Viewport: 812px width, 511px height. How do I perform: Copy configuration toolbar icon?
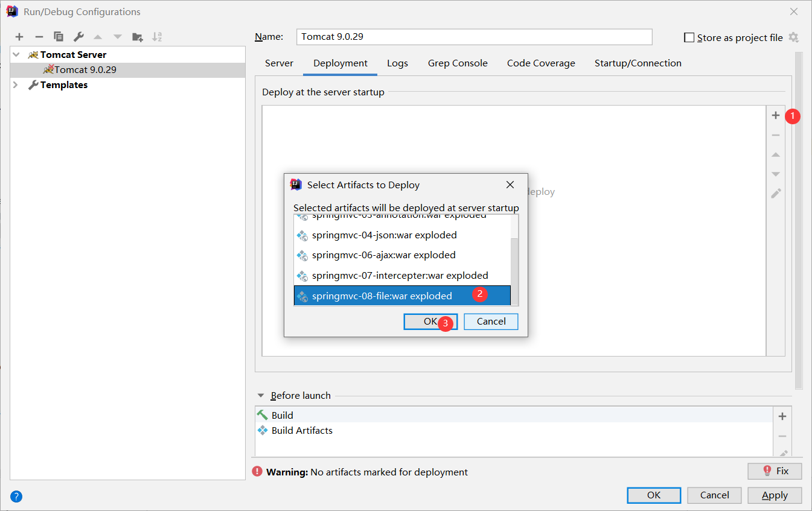(x=59, y=37)
